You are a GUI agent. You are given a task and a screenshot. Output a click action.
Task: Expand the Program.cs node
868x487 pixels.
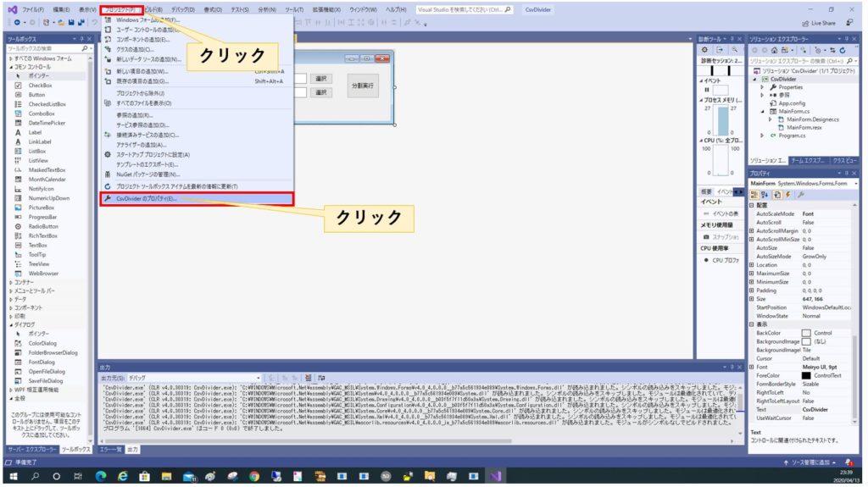[762, 136]
